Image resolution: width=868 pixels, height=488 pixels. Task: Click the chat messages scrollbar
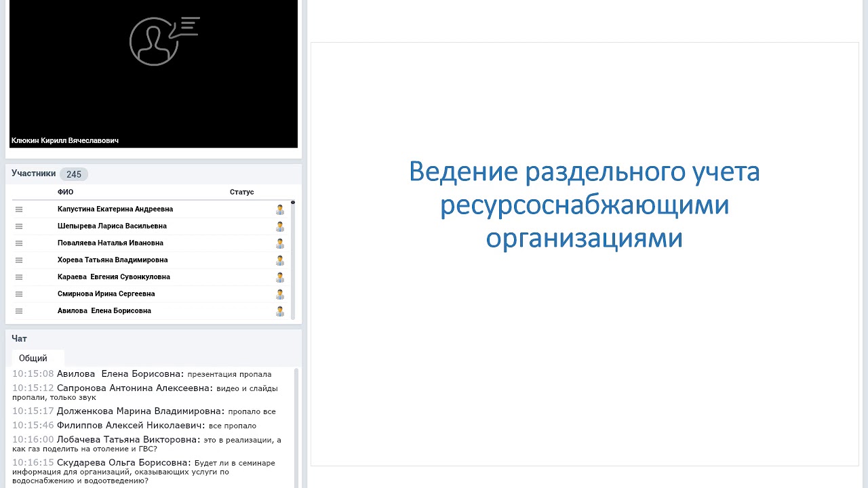[296, 428]
